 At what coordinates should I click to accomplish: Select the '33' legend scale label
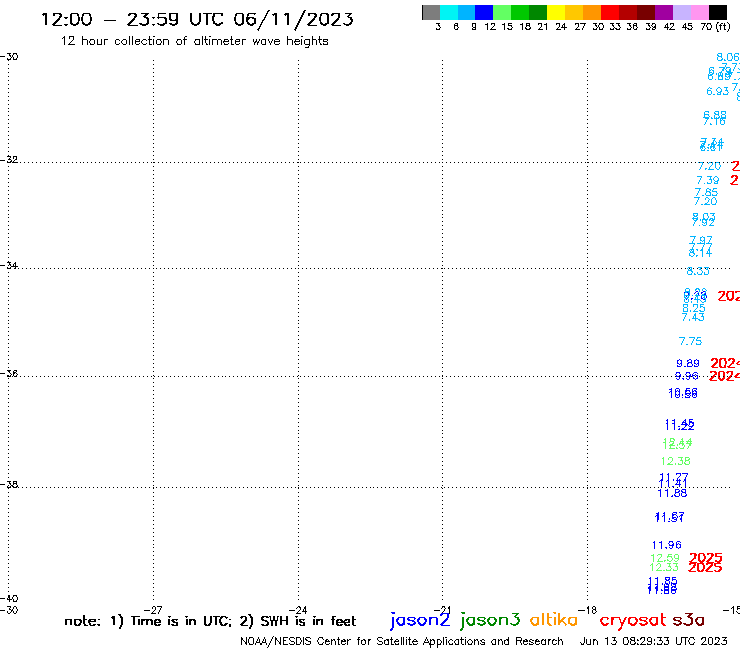coord(615,27)
